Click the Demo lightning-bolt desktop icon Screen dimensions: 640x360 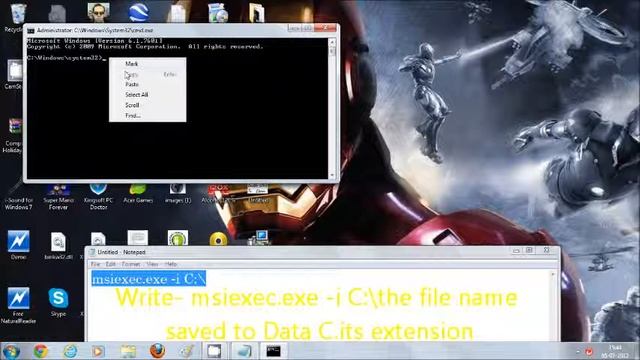(18, 245)
